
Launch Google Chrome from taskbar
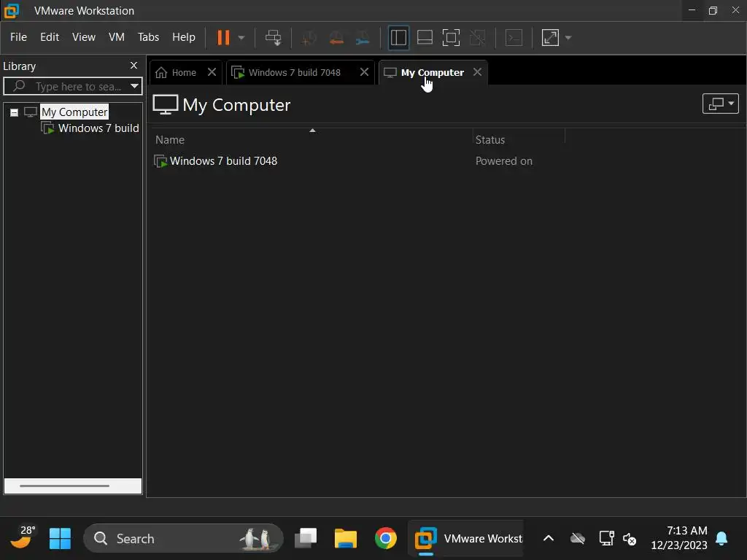click(385, 539)
